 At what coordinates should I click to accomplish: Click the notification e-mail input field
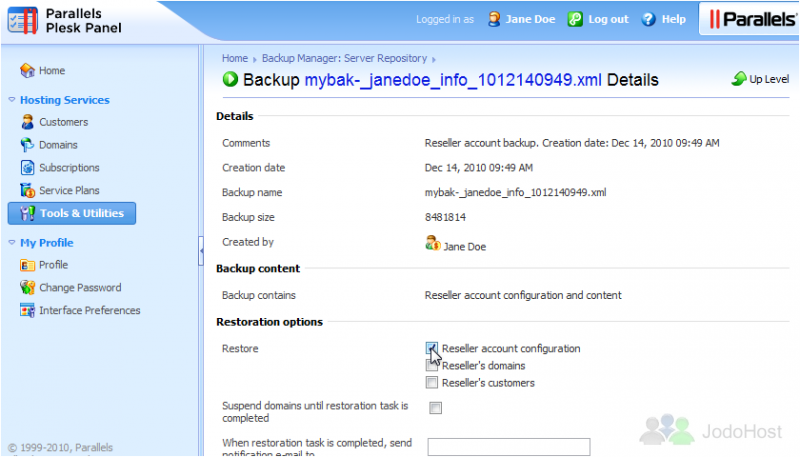click(x=509, y=447)
